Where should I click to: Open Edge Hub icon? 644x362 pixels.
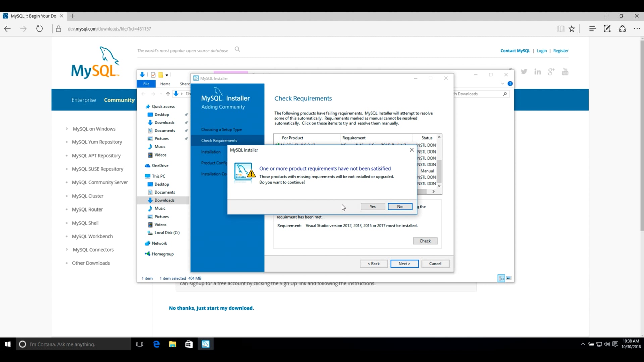point(592,29)
